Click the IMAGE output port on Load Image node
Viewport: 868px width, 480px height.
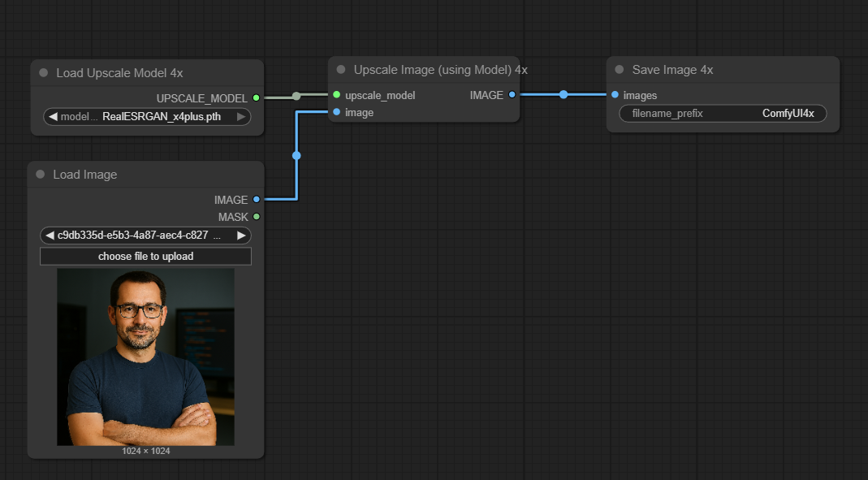[257, 199]
